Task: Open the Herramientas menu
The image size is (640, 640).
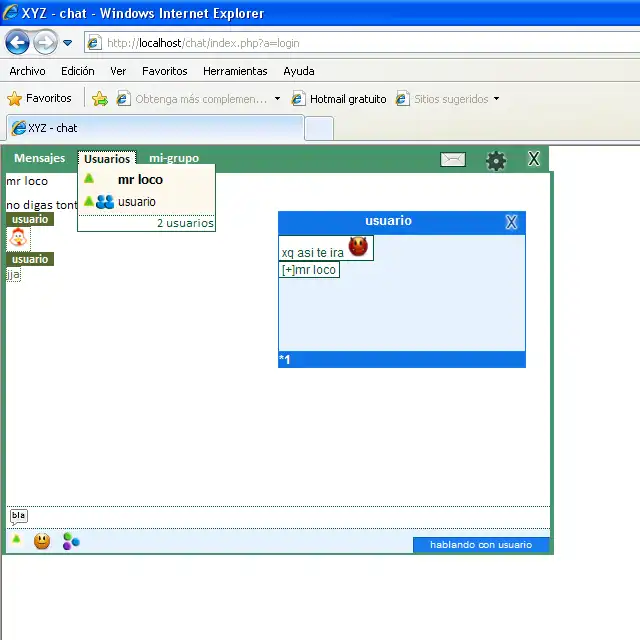Action: (x=235, y=71)
